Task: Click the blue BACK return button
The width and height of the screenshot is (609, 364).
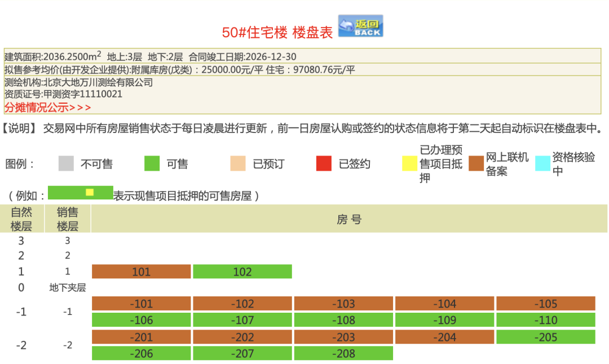Action: click(x=360, y=26)
